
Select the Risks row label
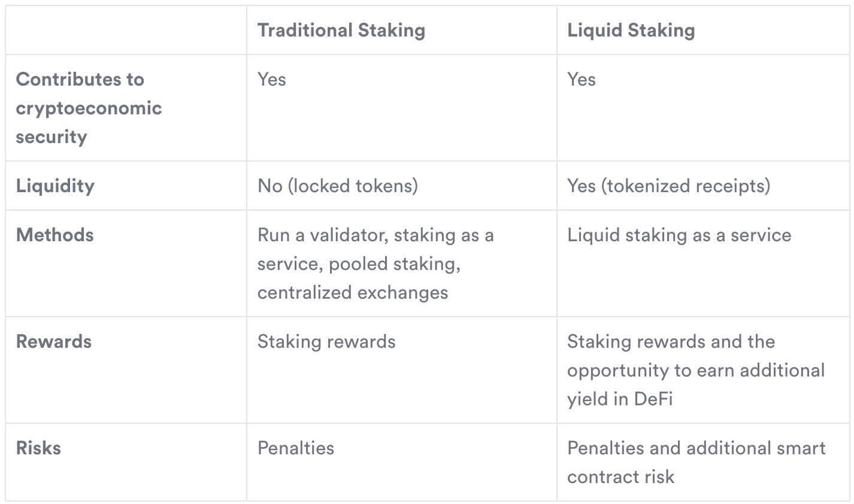pos(38,448)
